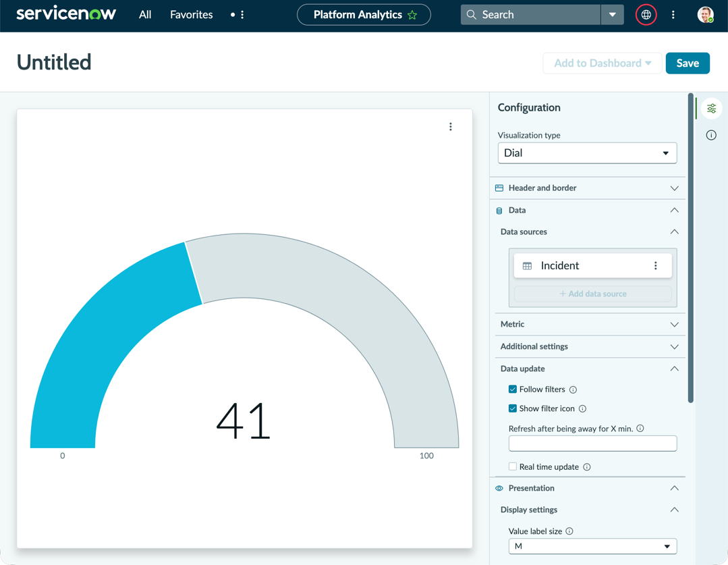Click the dial maximum label 100
Viewport: 728px width, 565px height.
tap(426, 456)
